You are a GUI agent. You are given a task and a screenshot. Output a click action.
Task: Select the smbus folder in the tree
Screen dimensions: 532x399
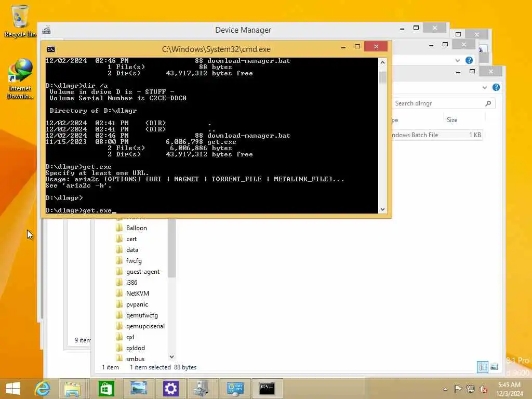pos(135,358)
